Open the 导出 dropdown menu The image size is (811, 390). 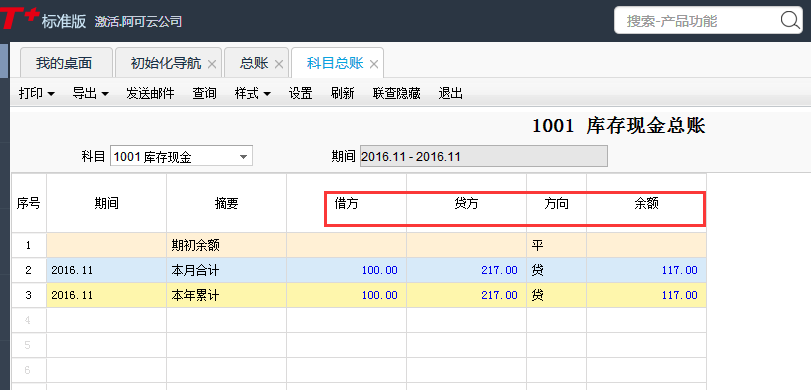pyautogui.click(x=91, y=94)
